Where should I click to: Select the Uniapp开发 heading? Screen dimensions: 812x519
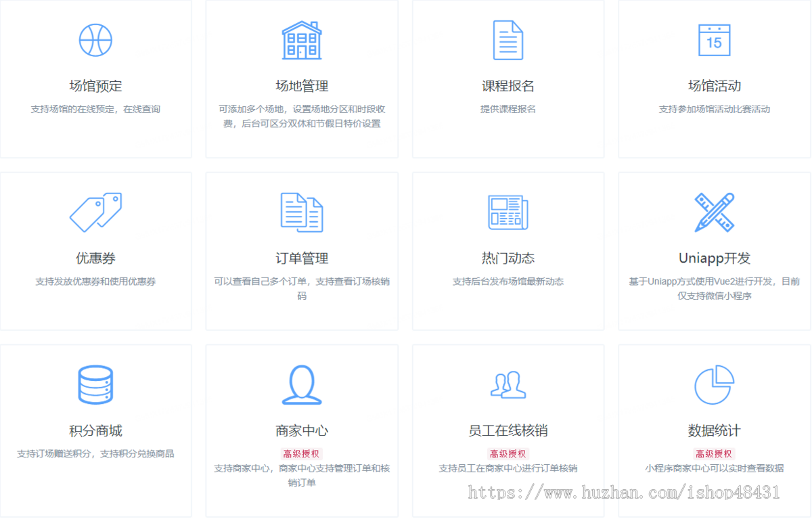[714, 258]
